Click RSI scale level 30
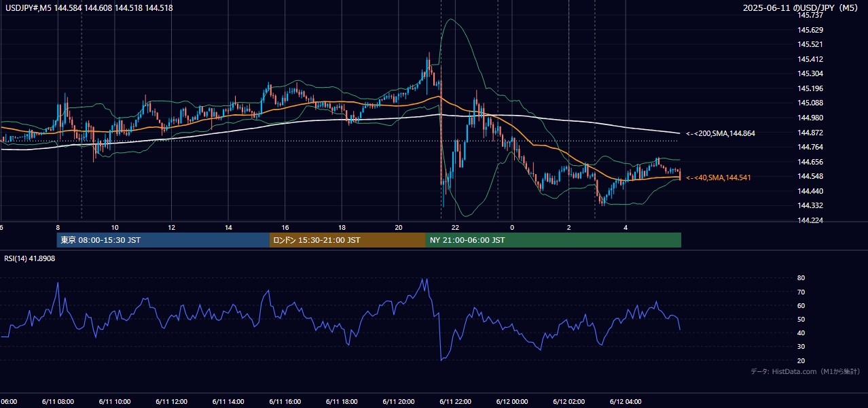Screen dimensions: 868x408 coord(801,347)
